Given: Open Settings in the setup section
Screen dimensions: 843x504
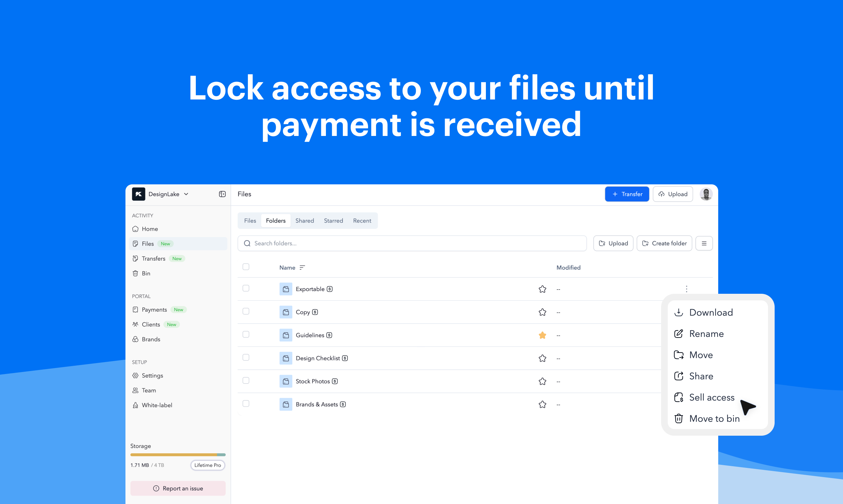Looking at the screenshot, I should coord(178,376).
